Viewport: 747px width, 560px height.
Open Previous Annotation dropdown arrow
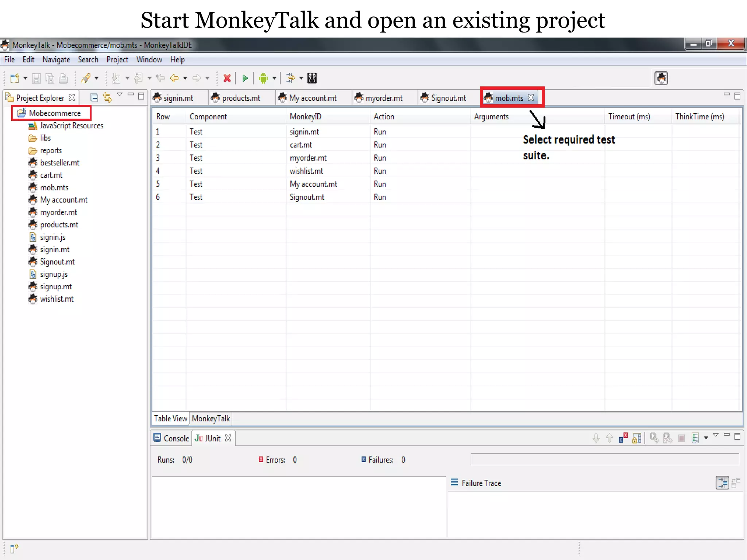(149, 78)
